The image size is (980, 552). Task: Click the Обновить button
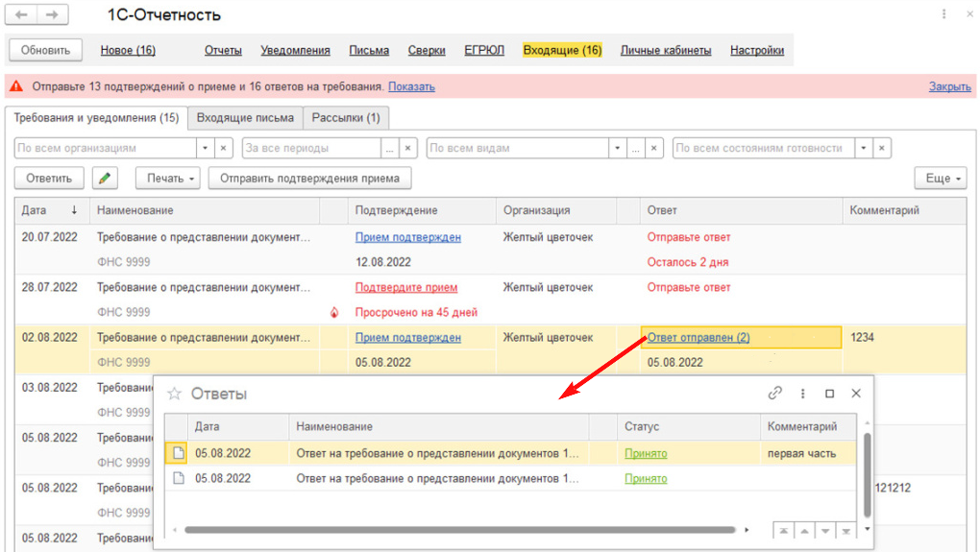pyautogui.click(x=45, y=50)
